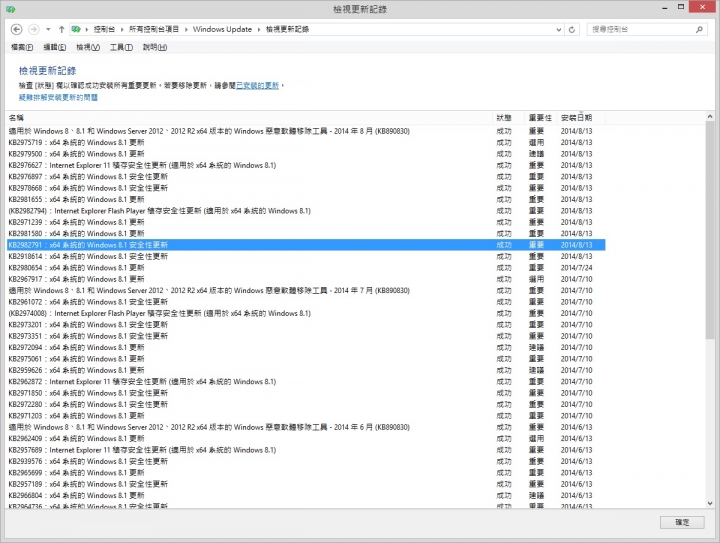Open the 工具(T) menu

tap(121, 47)
